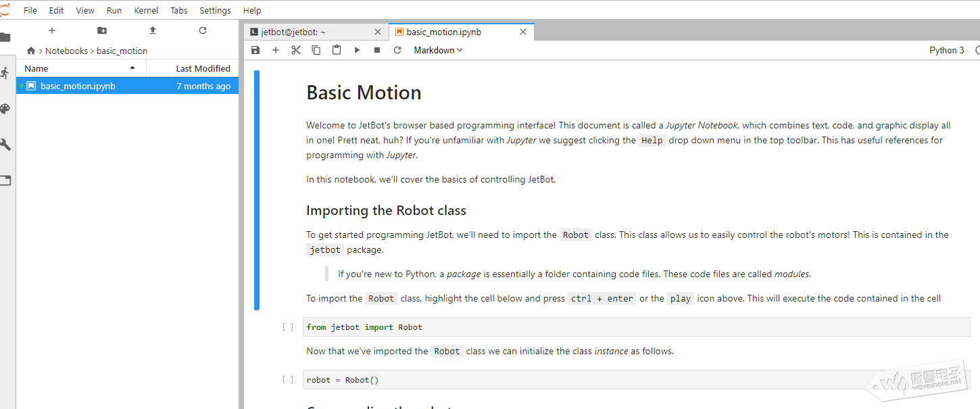Restart the kernel with the refresh icon

click(397, 50)
